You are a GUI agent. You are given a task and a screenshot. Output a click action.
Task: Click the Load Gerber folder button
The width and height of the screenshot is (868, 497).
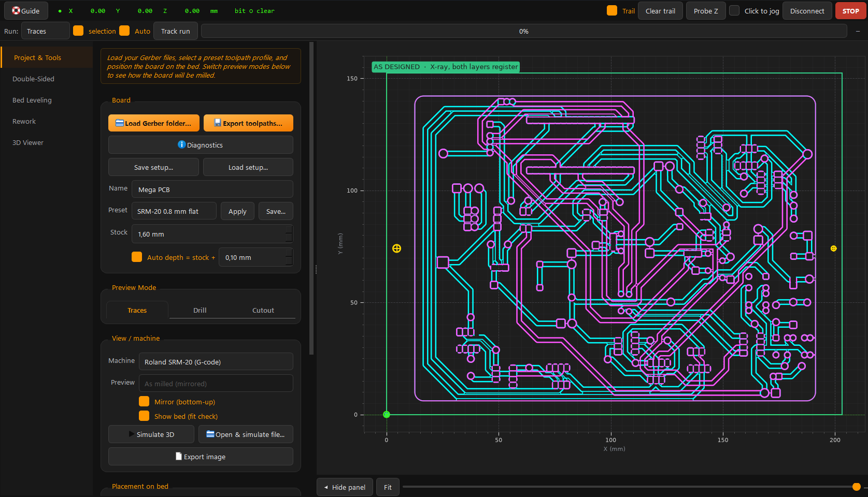(x=154, y=123)
